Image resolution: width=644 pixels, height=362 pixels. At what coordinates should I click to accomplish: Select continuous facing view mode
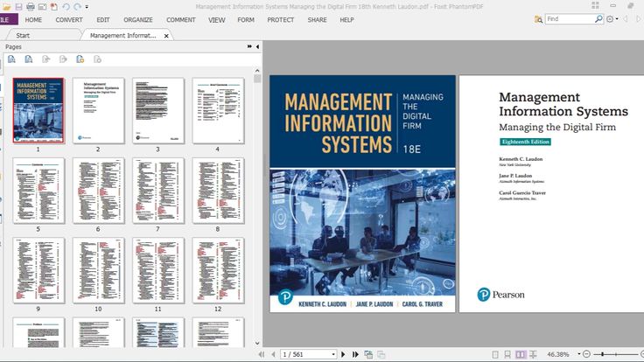click(533, 354)
